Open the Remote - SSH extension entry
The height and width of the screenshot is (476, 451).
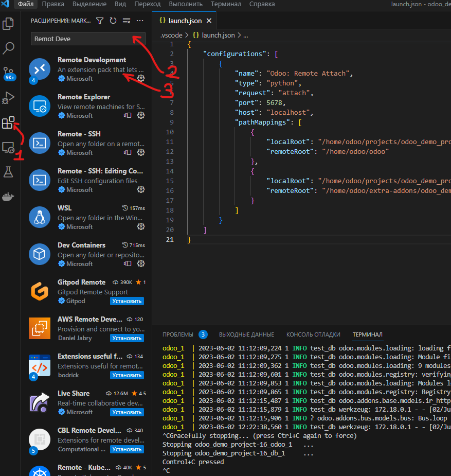[x=87, y=143]
